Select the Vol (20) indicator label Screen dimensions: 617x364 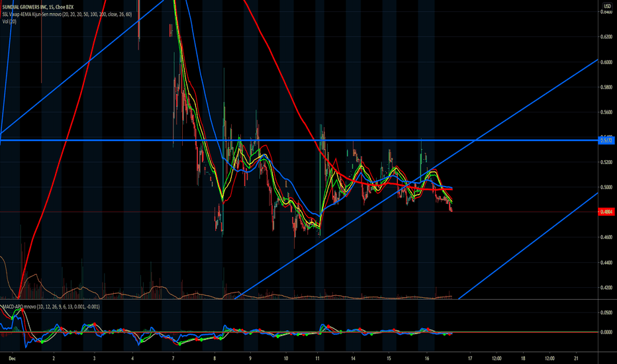pyautogui.click(x=9, y=21)
